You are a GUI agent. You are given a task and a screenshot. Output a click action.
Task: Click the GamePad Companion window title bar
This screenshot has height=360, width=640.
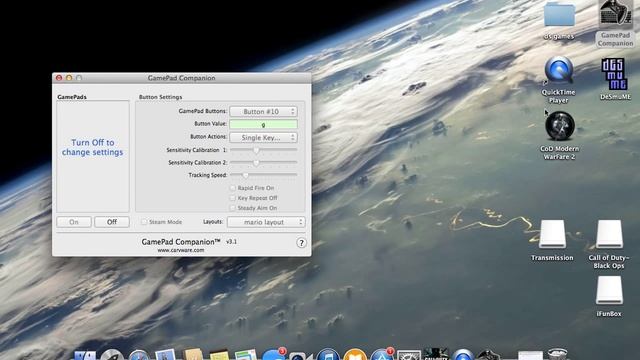[182, 78]
